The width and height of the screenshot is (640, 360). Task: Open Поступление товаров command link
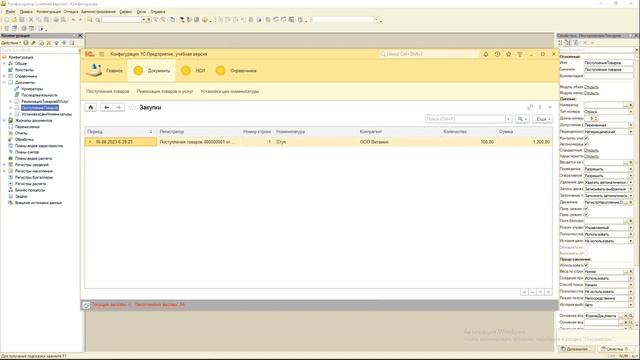108,91
